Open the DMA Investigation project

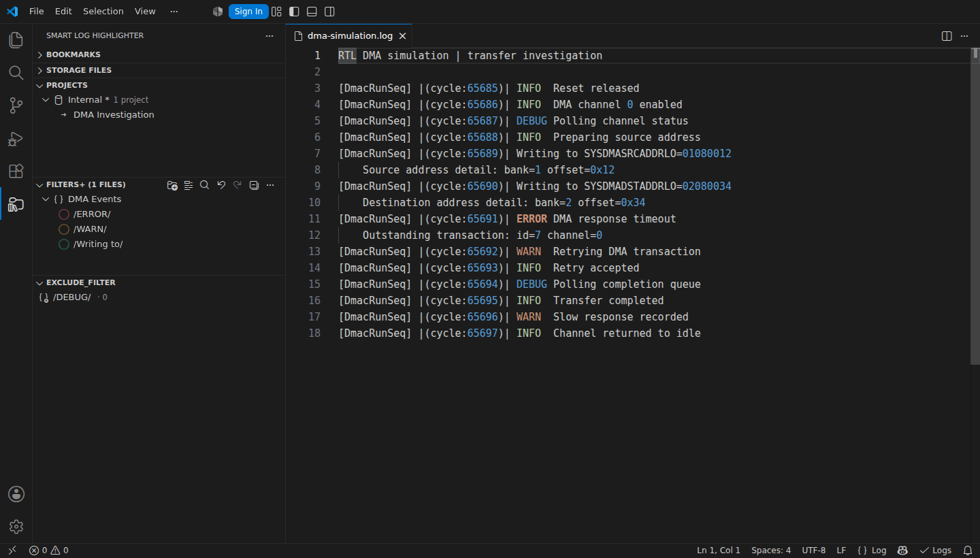pos(114,115)
